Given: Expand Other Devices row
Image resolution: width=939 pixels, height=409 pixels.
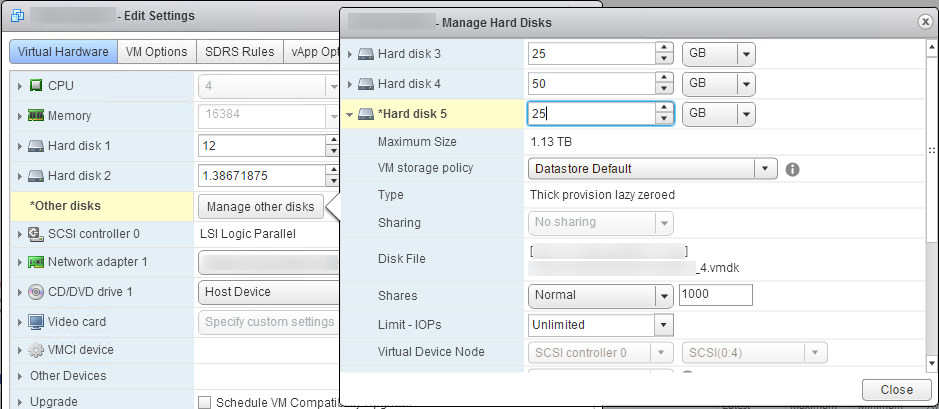Looking at the screenshot, I should (21, 376).
